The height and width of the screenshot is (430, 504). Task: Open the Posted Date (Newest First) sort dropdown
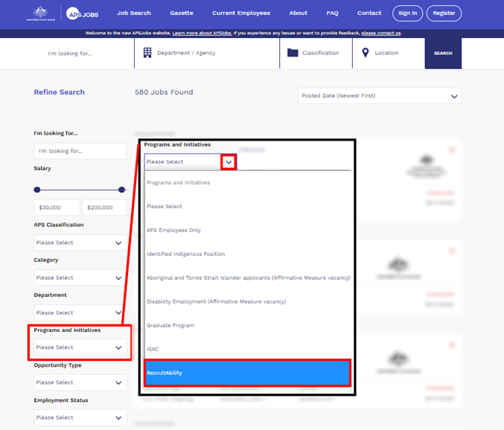tap(380, 96)
